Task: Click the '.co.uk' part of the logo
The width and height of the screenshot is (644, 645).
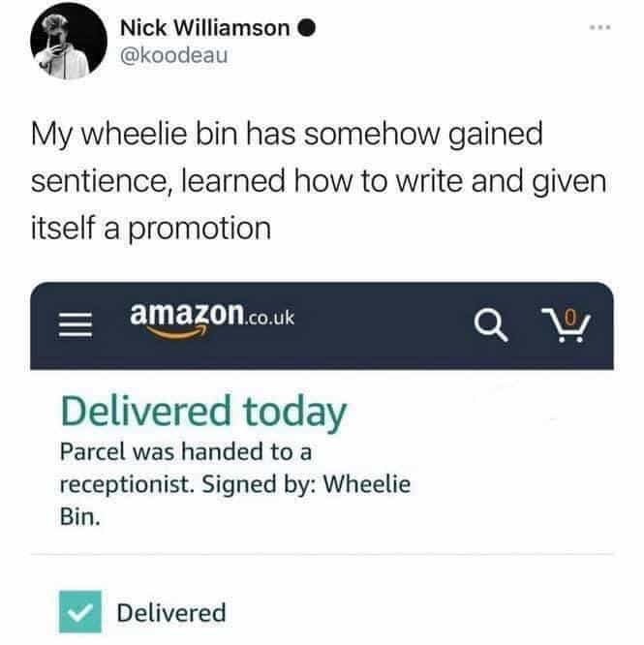Action: (x=269, y=318)
